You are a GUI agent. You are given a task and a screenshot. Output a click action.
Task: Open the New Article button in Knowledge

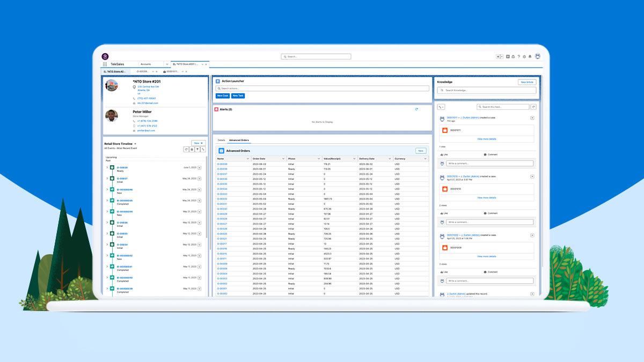526,82
